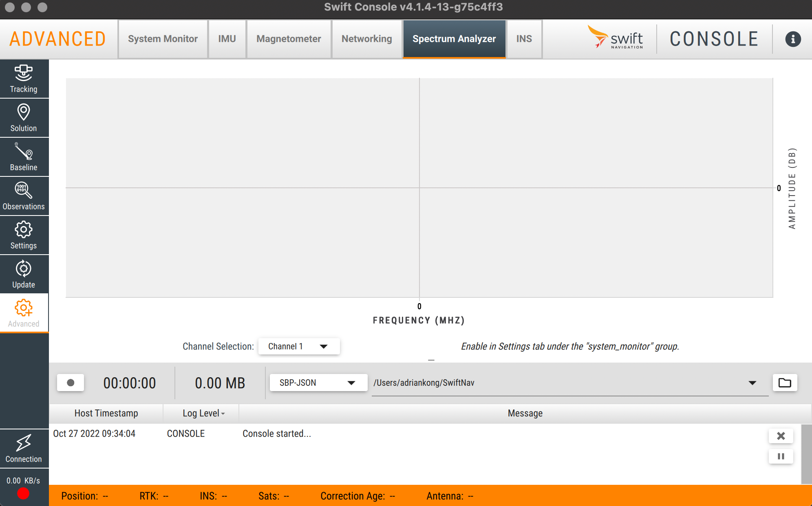Start recording with the log button
Viewport: 812px width, 506px height.
tap(71, 383)
